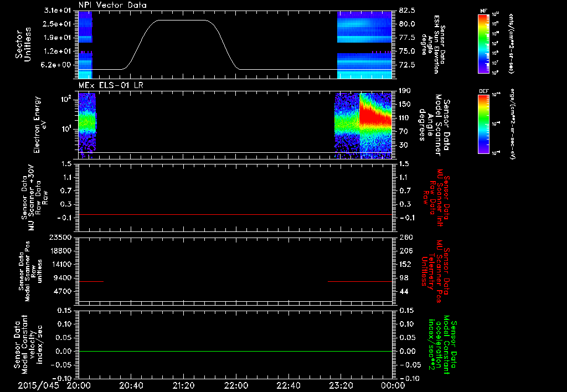The width and height of the screenshot is (567, 392).
Task: Click the white sun elevation curve plateau
Action: click(x=183, y=20)
